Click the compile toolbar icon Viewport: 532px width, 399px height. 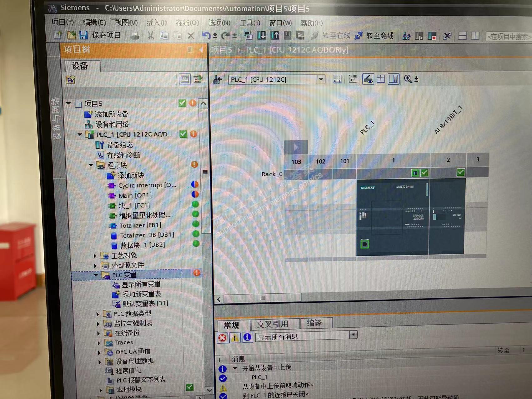[x=248, y=36]
